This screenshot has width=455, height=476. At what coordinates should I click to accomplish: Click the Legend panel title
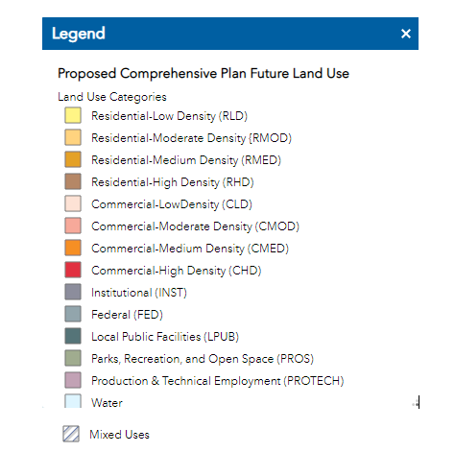79,34
